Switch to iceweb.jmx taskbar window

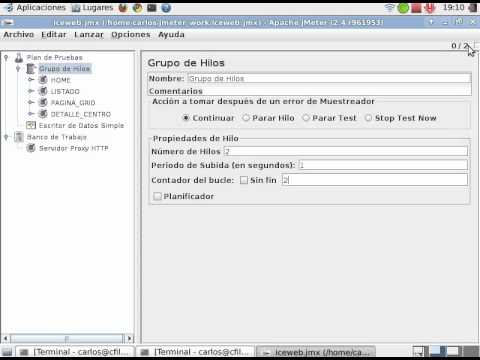pyautogui.click(x=316, y=352)
